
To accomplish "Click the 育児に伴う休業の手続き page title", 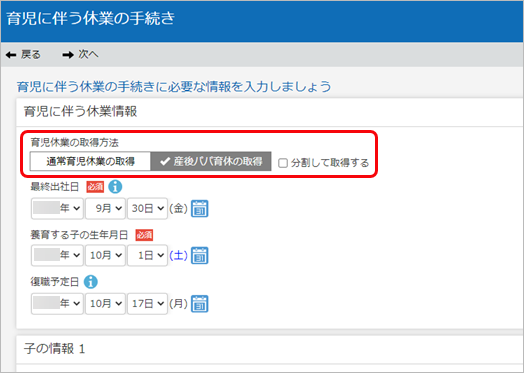I will pos(91,18).
